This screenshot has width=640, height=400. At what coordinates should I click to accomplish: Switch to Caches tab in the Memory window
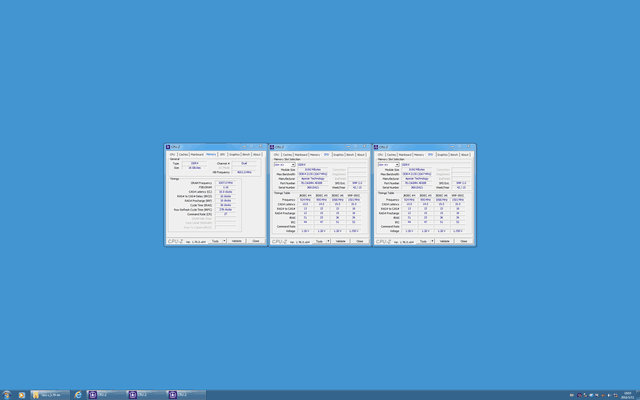(183, 154)
